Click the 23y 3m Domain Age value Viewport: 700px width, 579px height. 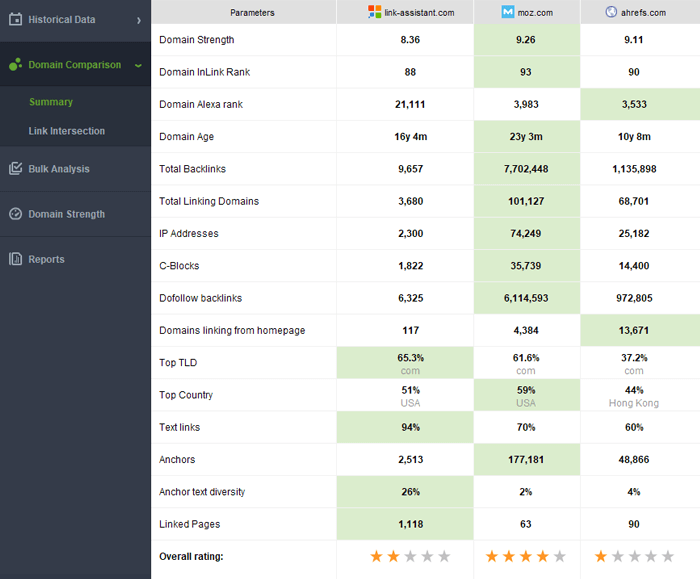(526, 137)
